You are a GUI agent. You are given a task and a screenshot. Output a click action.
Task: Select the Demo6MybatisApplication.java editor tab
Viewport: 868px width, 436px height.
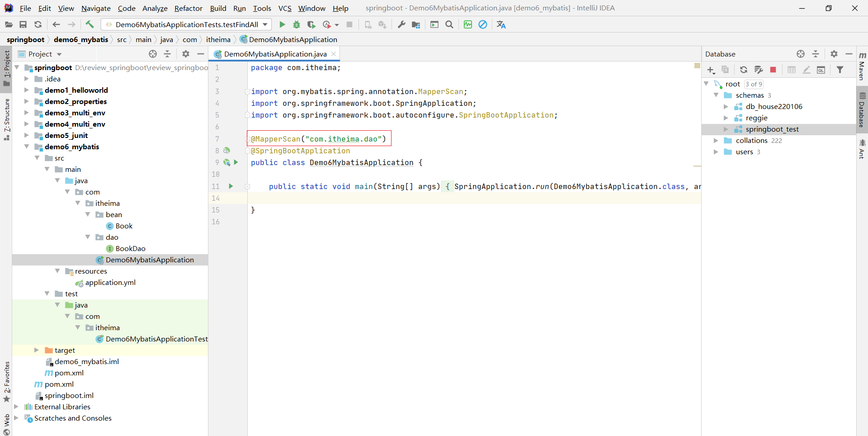pyautogui.click(x=275, y=54)
